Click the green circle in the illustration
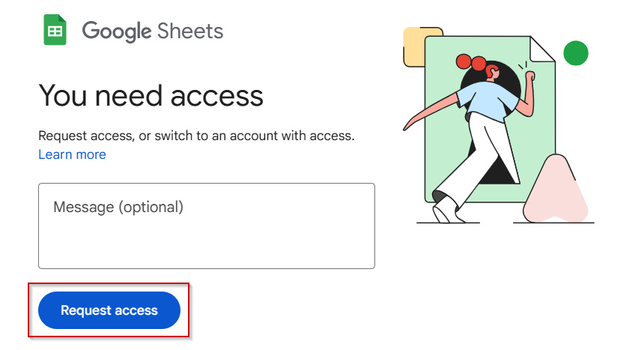This screenshot has height=350, width=644. coord(576,53)
